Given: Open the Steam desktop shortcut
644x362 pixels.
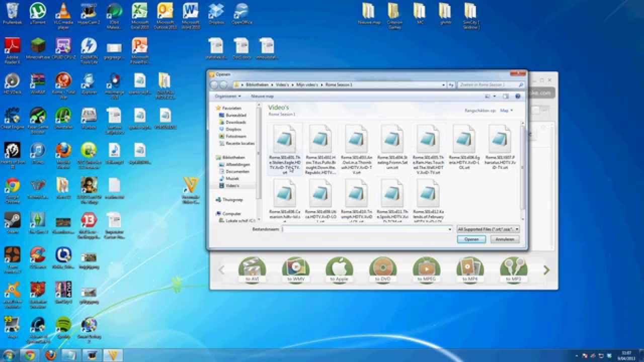Looking at the screenshot, I should (12, 223).
